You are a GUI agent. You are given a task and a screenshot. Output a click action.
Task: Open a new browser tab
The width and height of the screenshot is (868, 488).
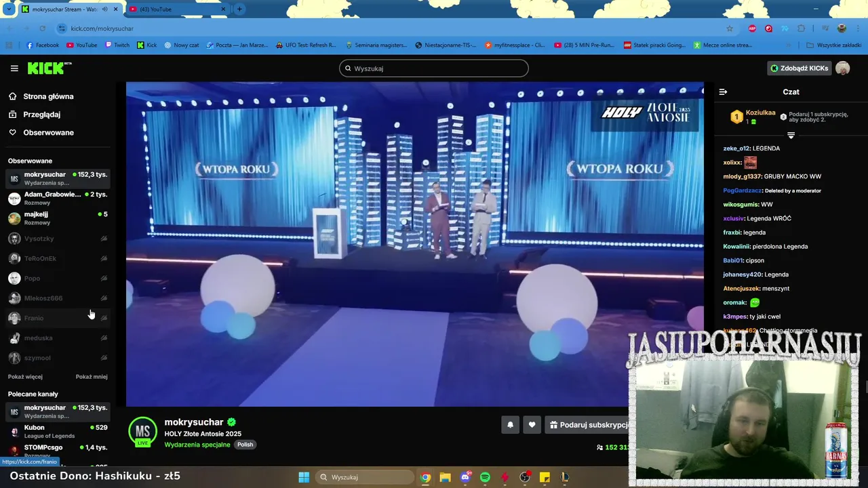tap(239, 9)
